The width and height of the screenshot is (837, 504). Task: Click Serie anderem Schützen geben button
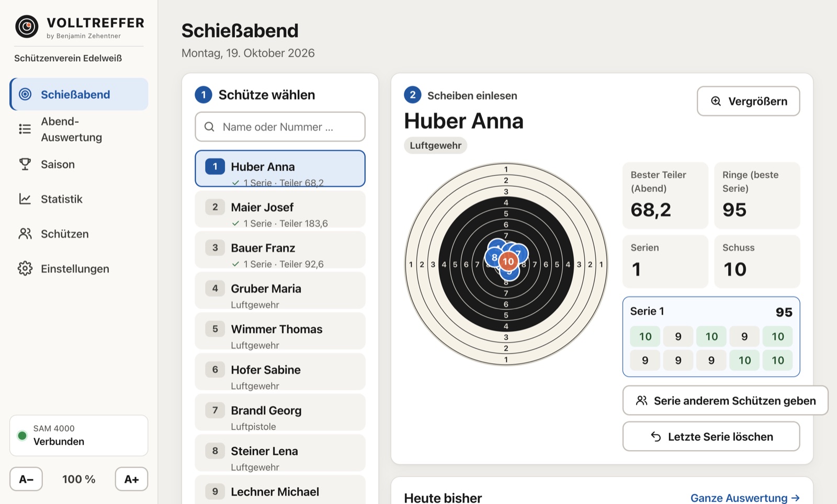pos(725,400)
